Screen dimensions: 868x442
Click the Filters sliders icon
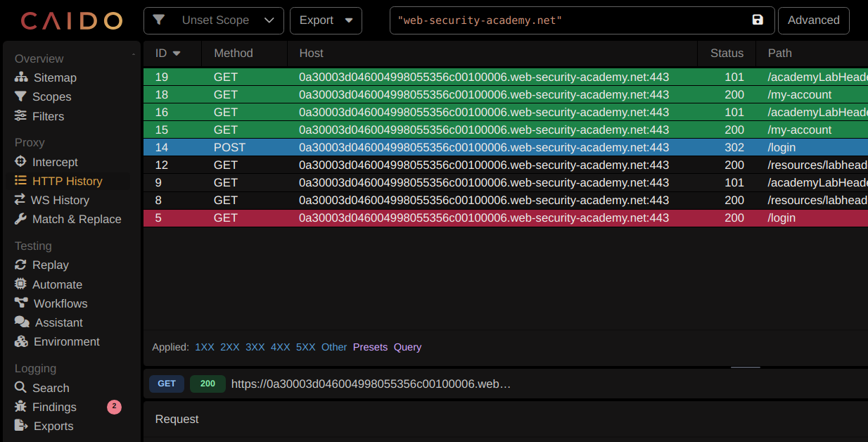pos(20,116)
